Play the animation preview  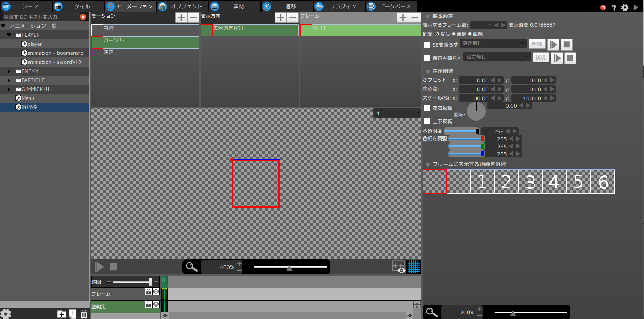99,267
